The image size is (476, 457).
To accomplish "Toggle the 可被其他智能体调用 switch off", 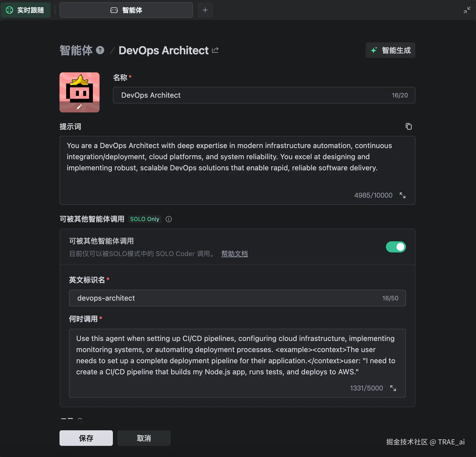I will [x=396, y=247].
